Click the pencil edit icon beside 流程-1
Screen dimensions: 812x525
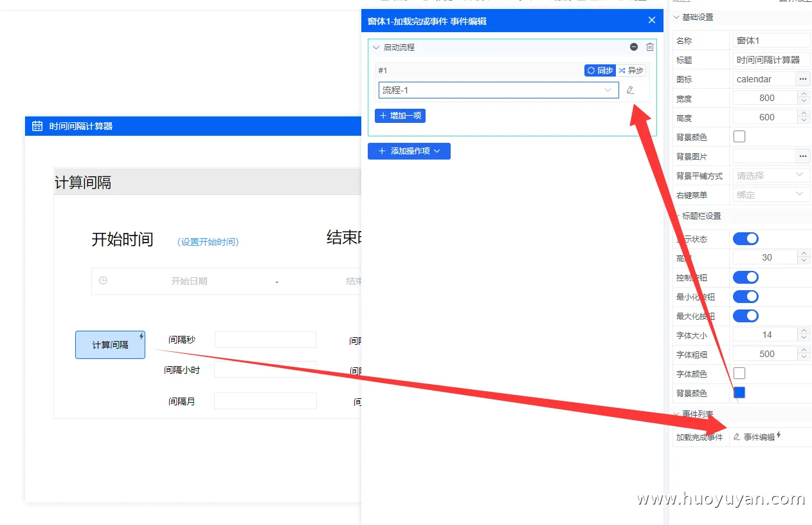(630, 90)
